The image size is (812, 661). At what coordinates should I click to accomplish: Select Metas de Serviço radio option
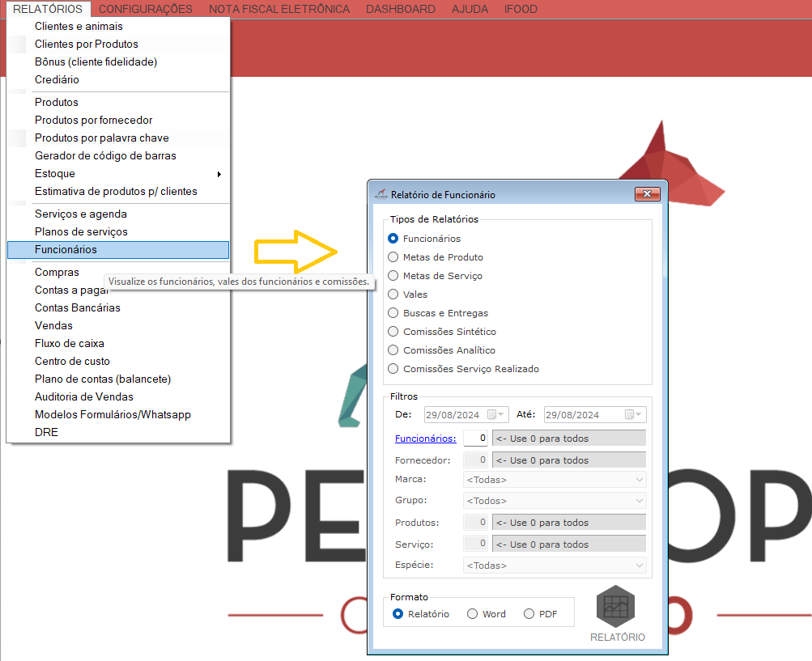click(x=393, y=276)
